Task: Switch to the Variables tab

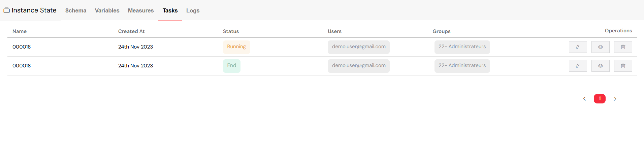Action: (x=107, y=10)
